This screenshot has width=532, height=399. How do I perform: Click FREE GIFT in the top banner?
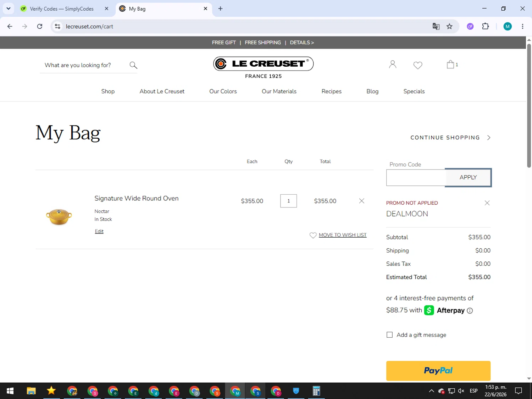pos(224,43)
